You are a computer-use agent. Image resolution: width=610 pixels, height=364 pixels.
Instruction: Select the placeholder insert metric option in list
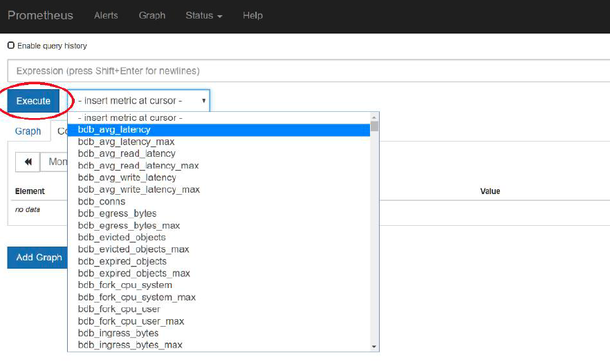coord(219,117)
